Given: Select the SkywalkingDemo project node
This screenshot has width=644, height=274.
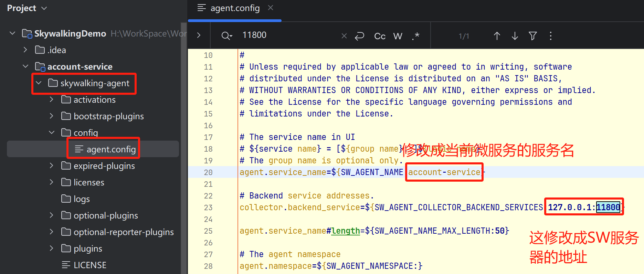Looking at the screenshot, I should click(70, 33).
